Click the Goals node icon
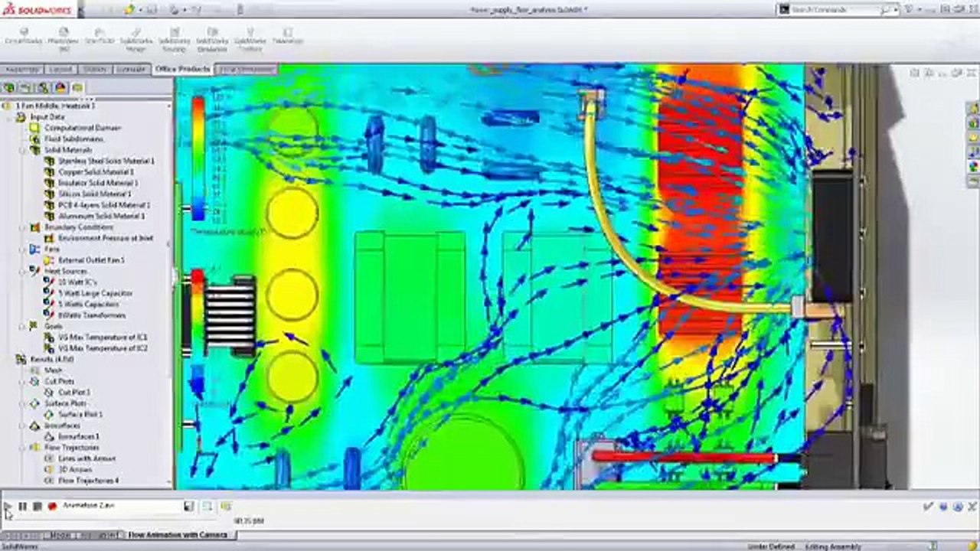Viewport: 980px width, 551px height. tap(34, 326)
